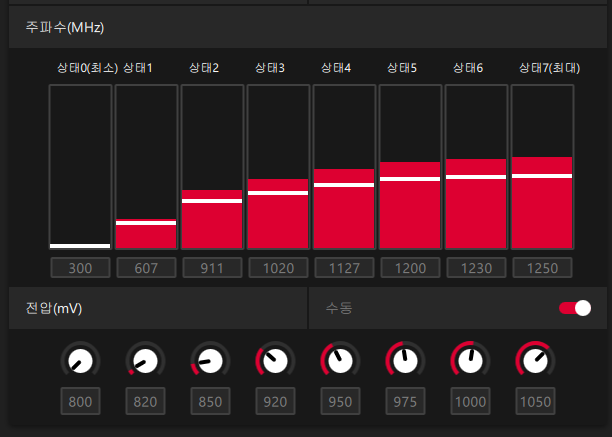Click the 상태5 column label
This screenshot has height=437, width=612.
pos(402,68)
